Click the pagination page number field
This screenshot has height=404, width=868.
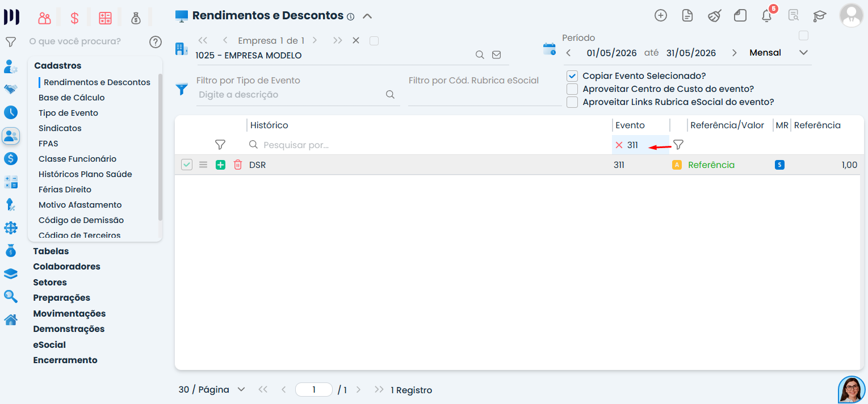click(x=313, y=390)
